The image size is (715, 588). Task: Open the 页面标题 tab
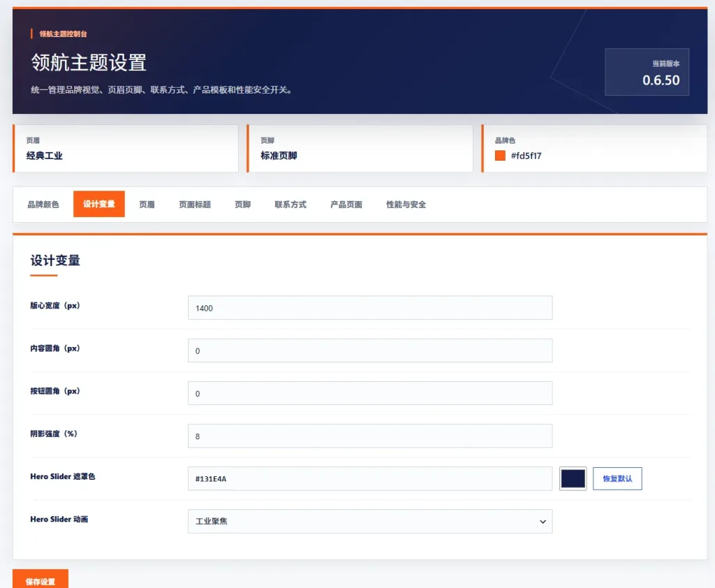coord(195,205)
